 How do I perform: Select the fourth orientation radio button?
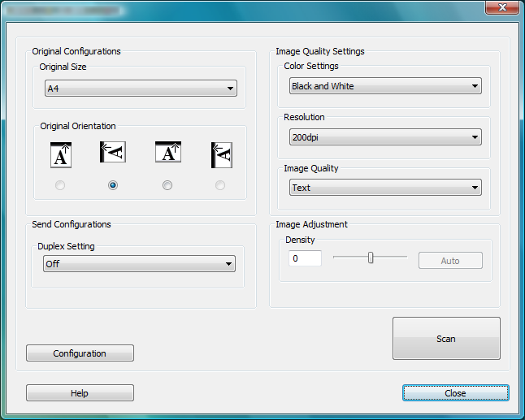tap(220, 185)
